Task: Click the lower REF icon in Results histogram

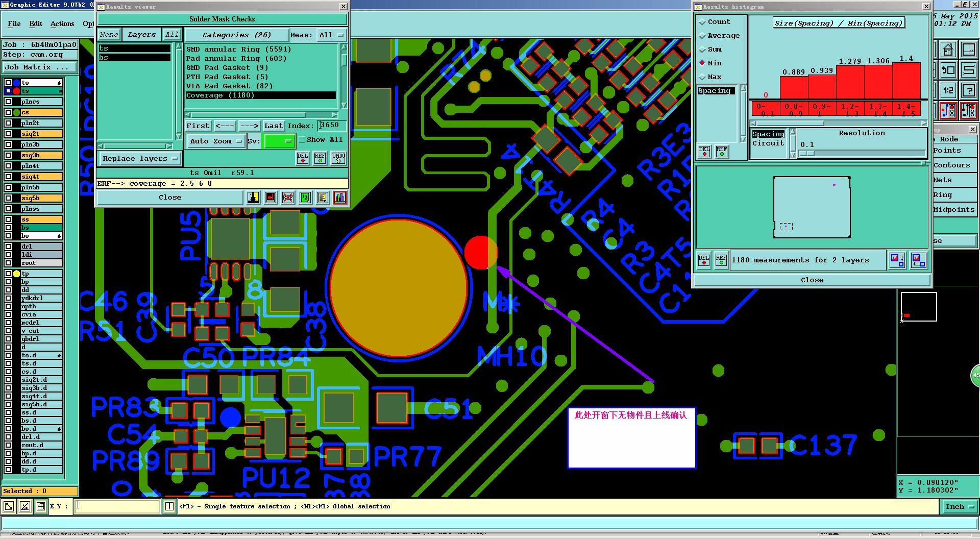Action: pyautogui.click(x=721, y=260)
